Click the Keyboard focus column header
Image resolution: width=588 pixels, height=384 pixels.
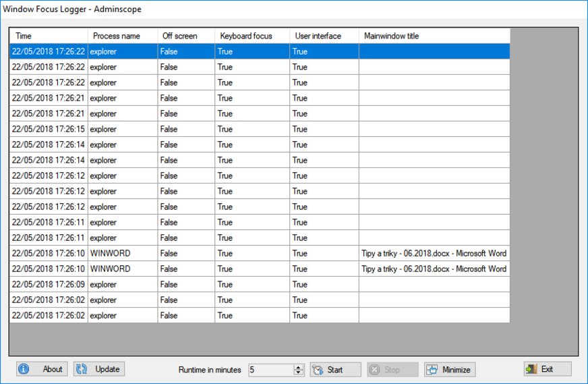coord(252,36)
